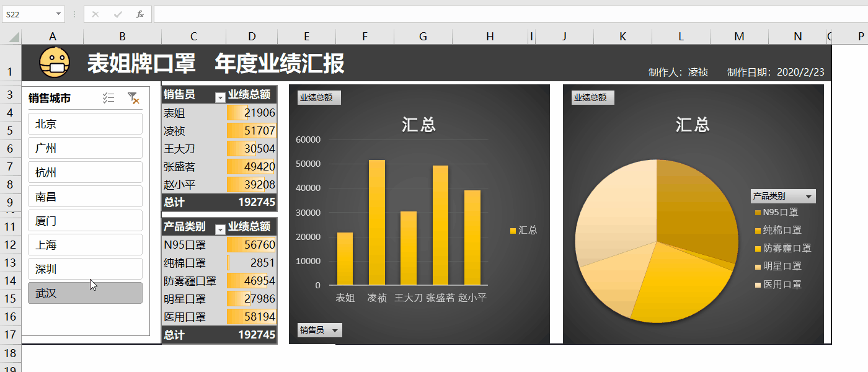Click the pie chart title 汇总
Screen dimensions: 868x372
pyautogui.click(x=693, y=125)
